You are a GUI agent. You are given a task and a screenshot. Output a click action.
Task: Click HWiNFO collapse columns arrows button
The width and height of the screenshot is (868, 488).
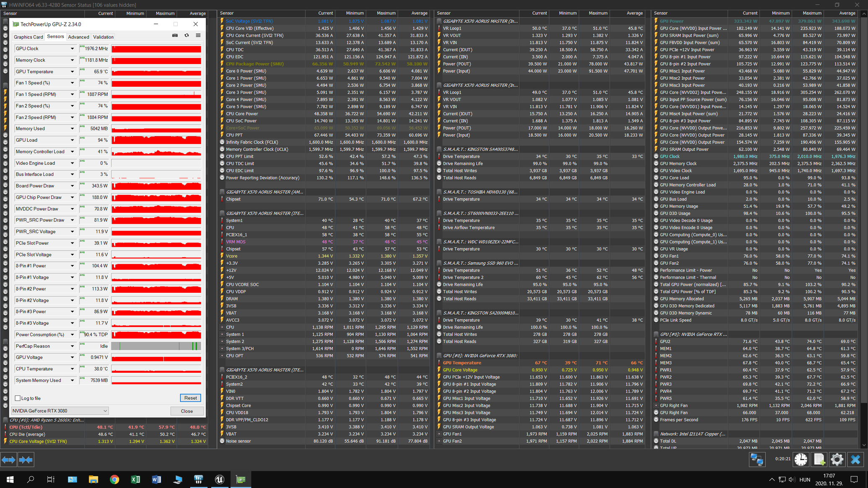pos(26,460)
